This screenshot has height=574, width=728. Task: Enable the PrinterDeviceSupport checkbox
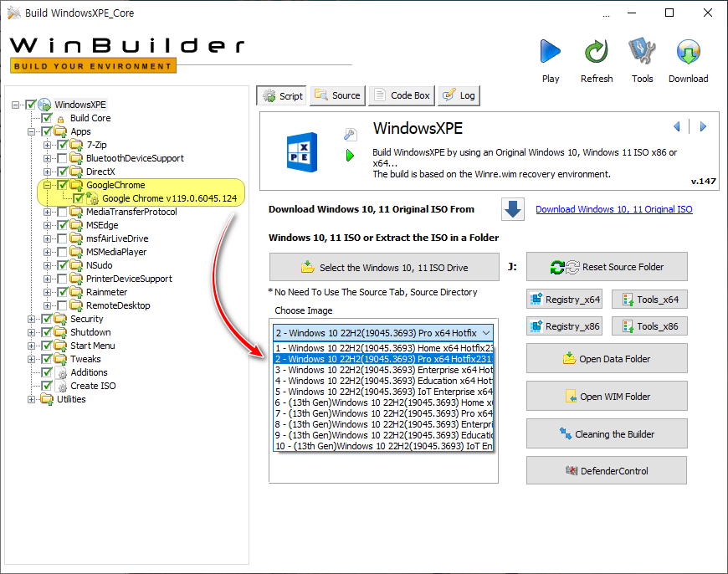[62, 279]
